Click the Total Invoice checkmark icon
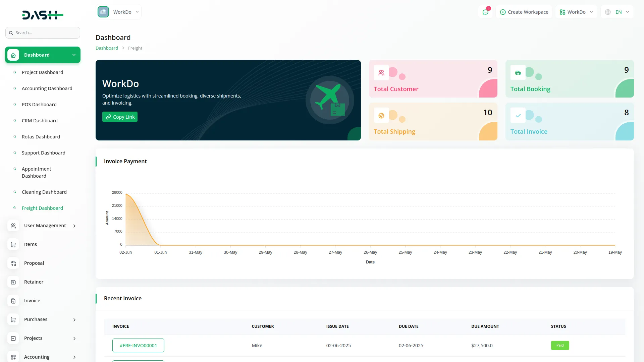 pyautogui.click(x=518, y=116)
